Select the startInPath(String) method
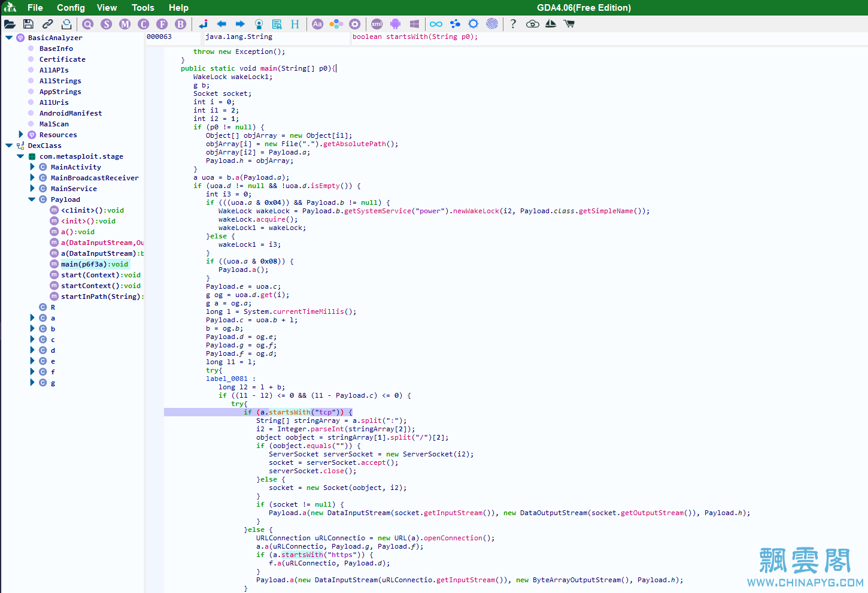The image size is (868, 593). click(102, 296)
